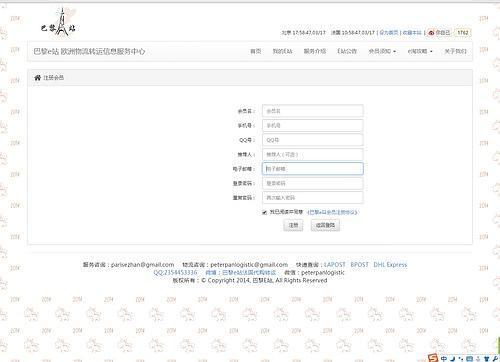This screenshot has width=500, height=362.
Task: Click the skin shirt icon in Sogou bar
Action: 486,359
